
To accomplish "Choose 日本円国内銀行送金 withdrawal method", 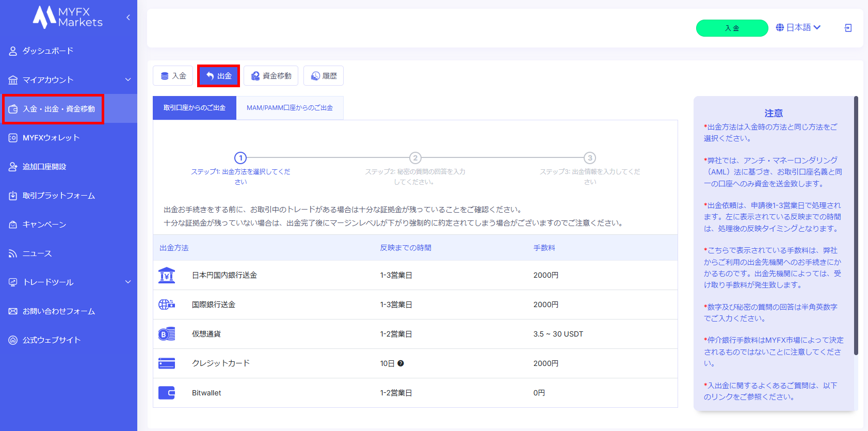I will pos(415,275).
